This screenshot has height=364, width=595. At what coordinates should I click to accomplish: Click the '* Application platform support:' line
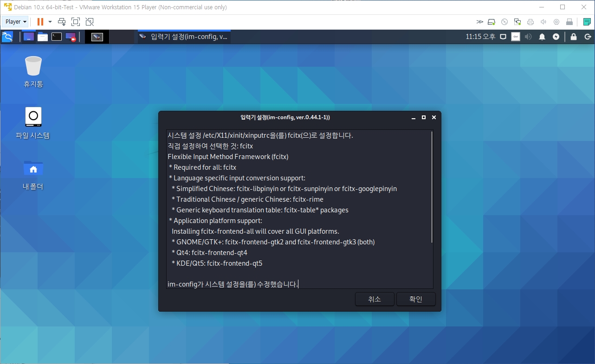[215, 221]
